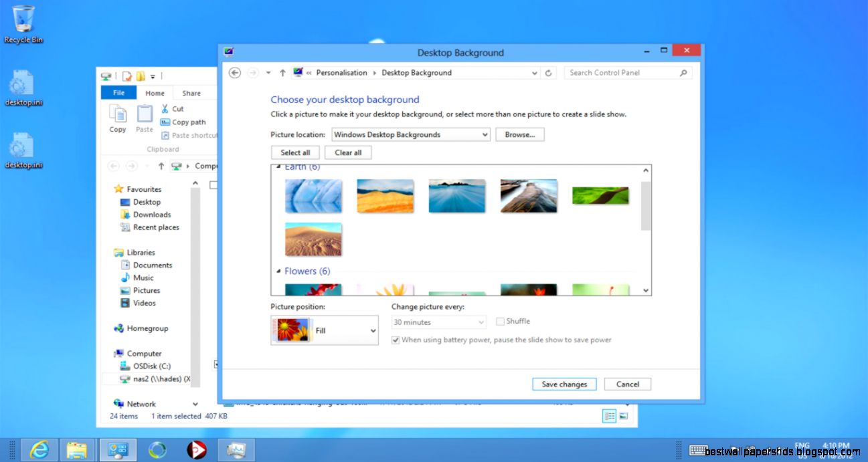Open the Recycle Bin desktop icon
Viewport: 868px width, 462px height.
click(23, 24)
